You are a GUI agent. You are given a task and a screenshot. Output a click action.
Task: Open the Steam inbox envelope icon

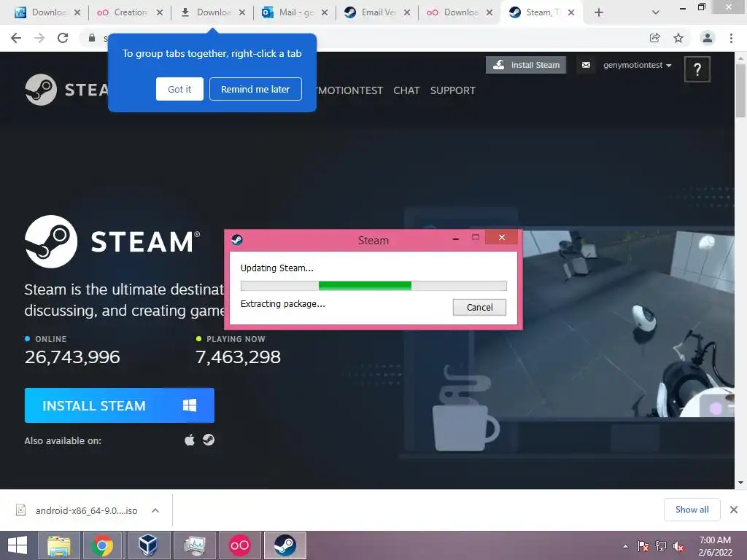(x=586, y=65)
